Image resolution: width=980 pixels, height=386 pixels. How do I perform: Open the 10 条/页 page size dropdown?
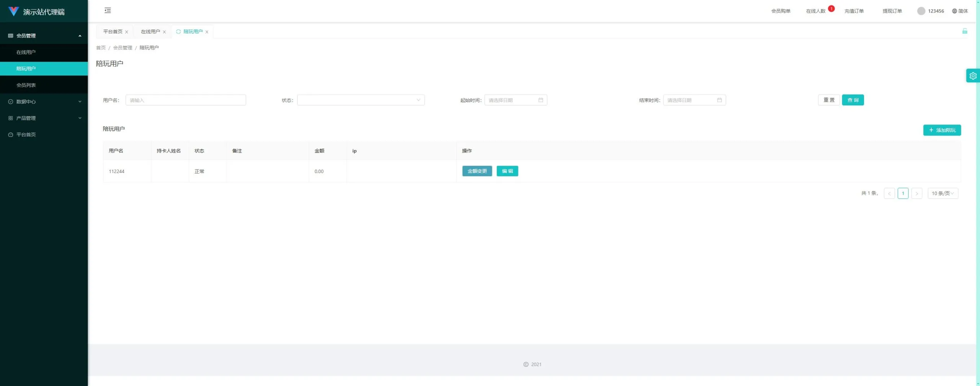pyautogui.click(x=942, y=193)
